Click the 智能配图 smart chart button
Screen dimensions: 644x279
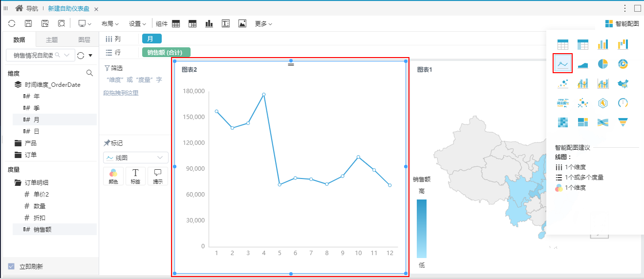point(622,23)
